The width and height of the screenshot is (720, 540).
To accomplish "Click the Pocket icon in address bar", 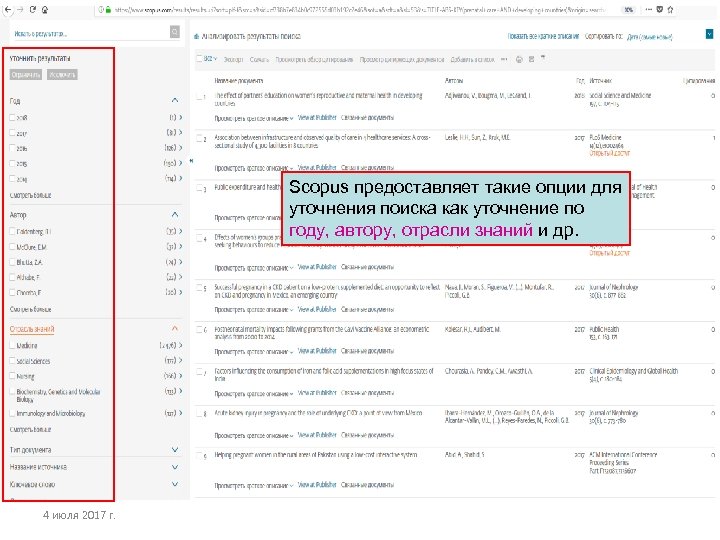I will 660,10.
